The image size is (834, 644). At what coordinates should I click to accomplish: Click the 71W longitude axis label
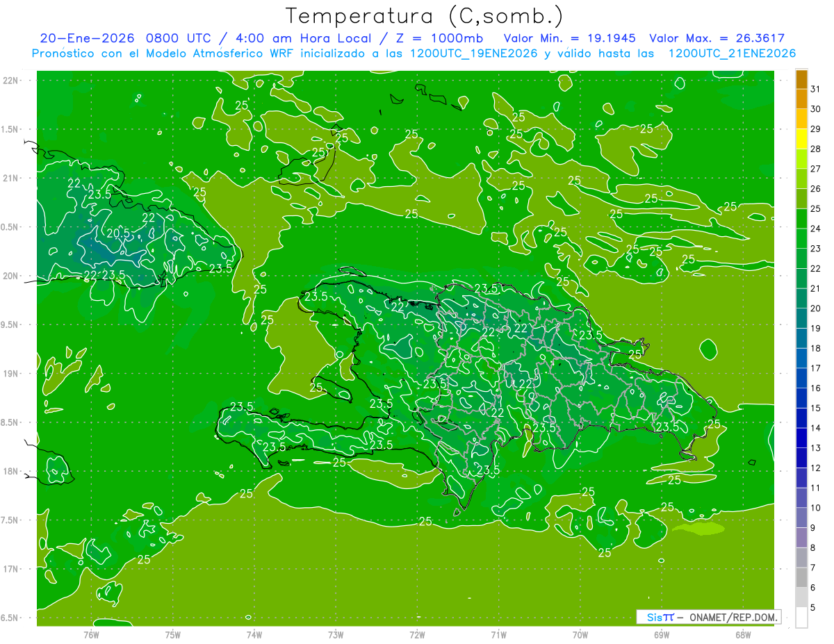(x=498, y=634)
